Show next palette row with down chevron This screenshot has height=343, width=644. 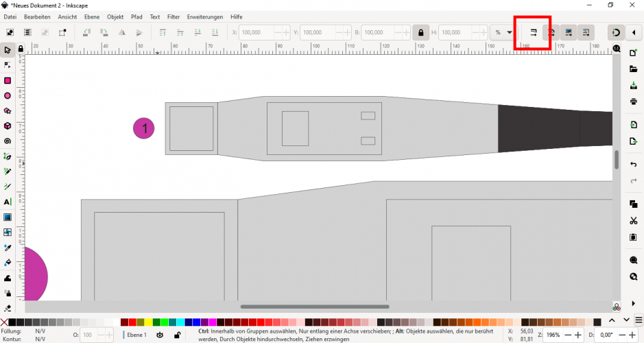626,320
